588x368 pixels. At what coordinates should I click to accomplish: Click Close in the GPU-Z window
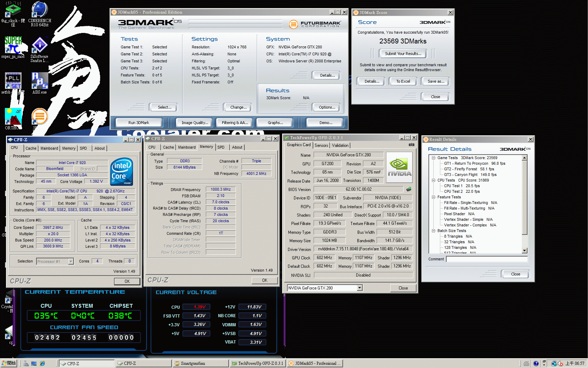(403, 288)
